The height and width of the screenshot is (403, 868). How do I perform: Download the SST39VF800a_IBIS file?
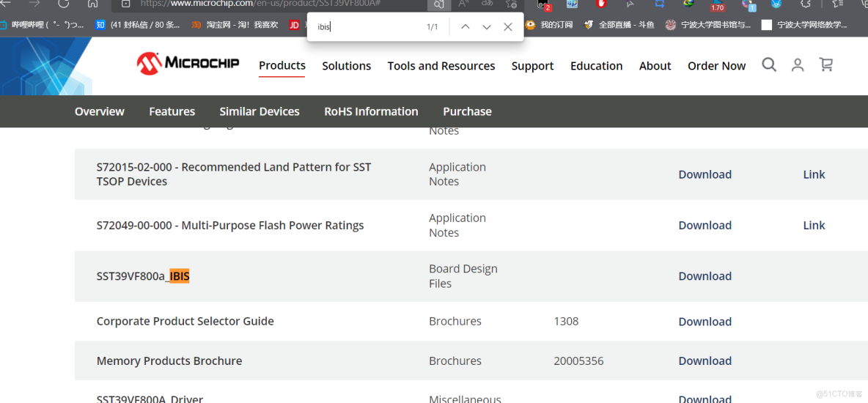[x=705, y=276]
